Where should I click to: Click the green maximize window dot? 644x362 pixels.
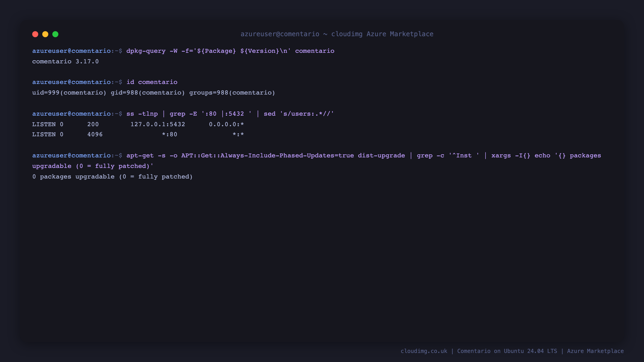point(55,34)
